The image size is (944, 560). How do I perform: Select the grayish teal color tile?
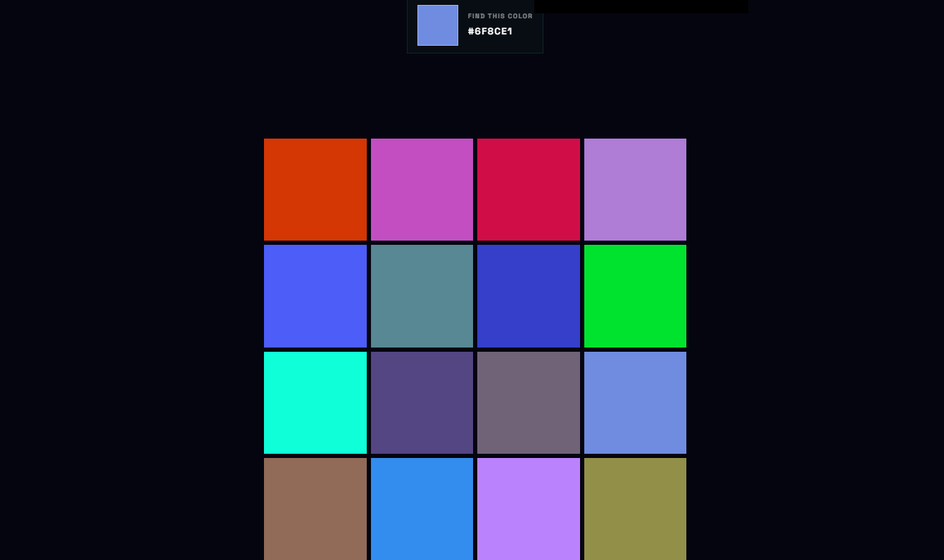[422, 296]
